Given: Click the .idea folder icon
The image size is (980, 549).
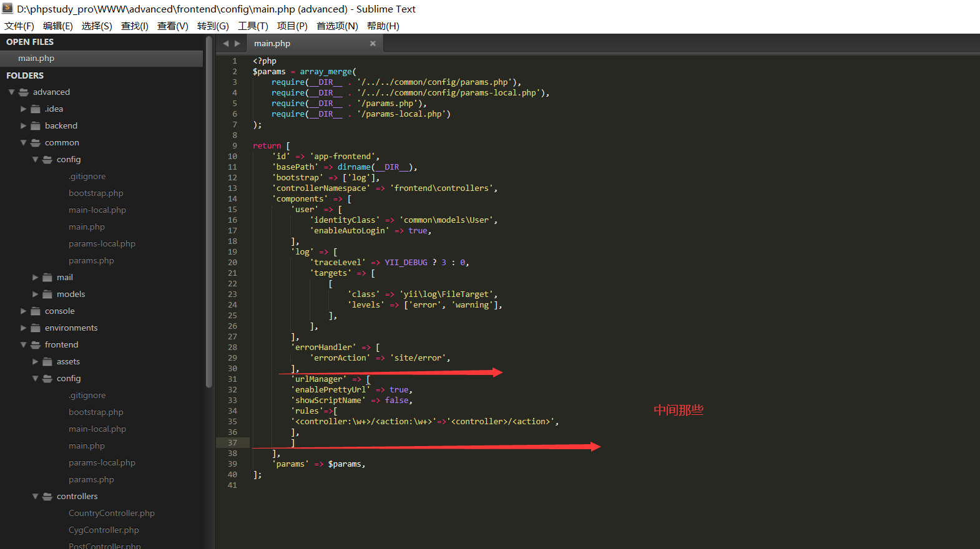Looking at the screenshot, I should pyautogui.click(x=36, y=109).
